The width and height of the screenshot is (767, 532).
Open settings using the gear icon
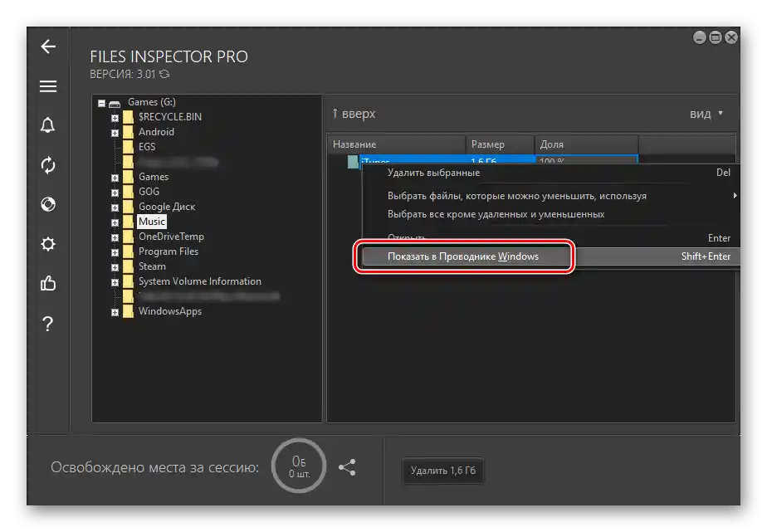click(x=48, y=243)
